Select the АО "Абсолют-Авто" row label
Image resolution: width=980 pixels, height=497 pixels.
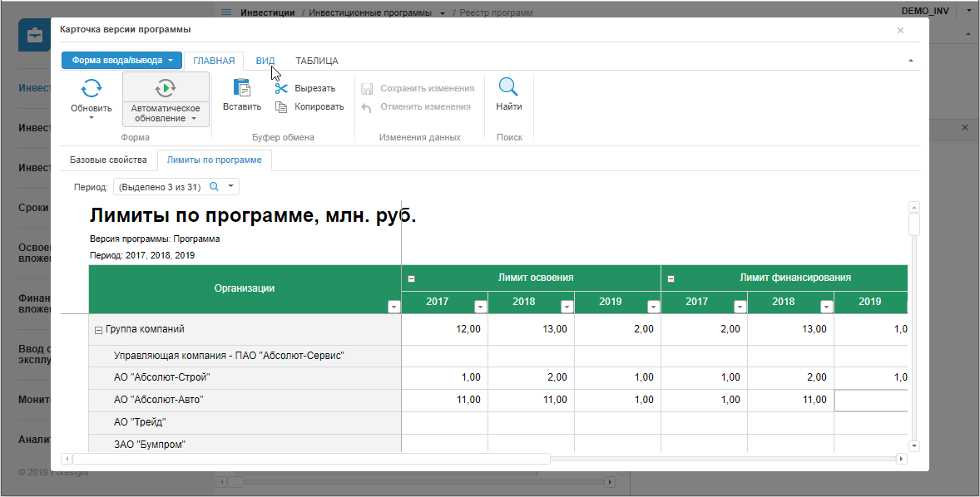coord(158,400)
